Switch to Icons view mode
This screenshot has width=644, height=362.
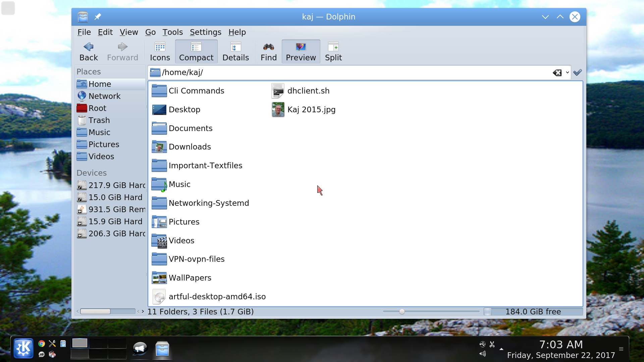point(160,52)
